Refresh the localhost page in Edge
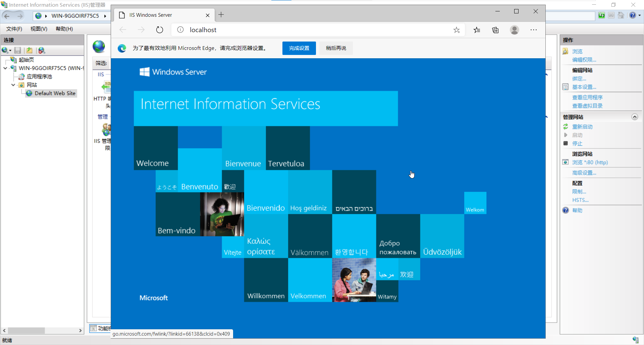 point(159,29)
